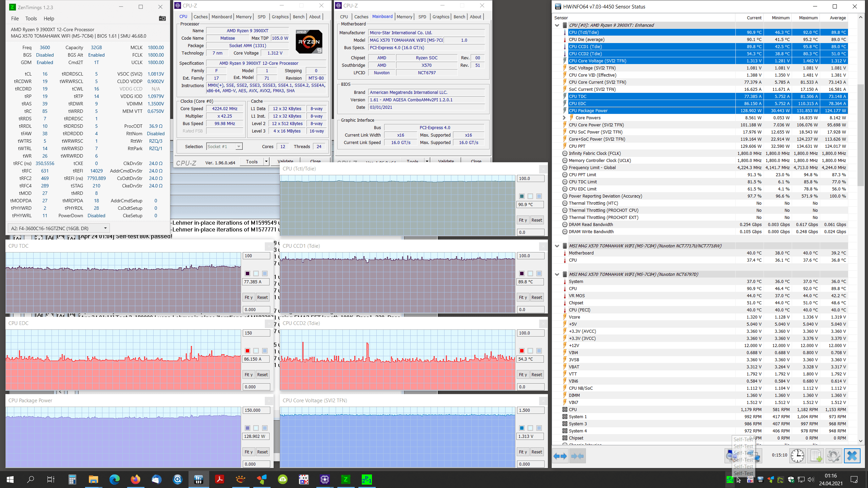Viewport: 868px width, 488px height.
Task: Click Fit y in CPU CCD1 graph
Action: coord(523,297)
